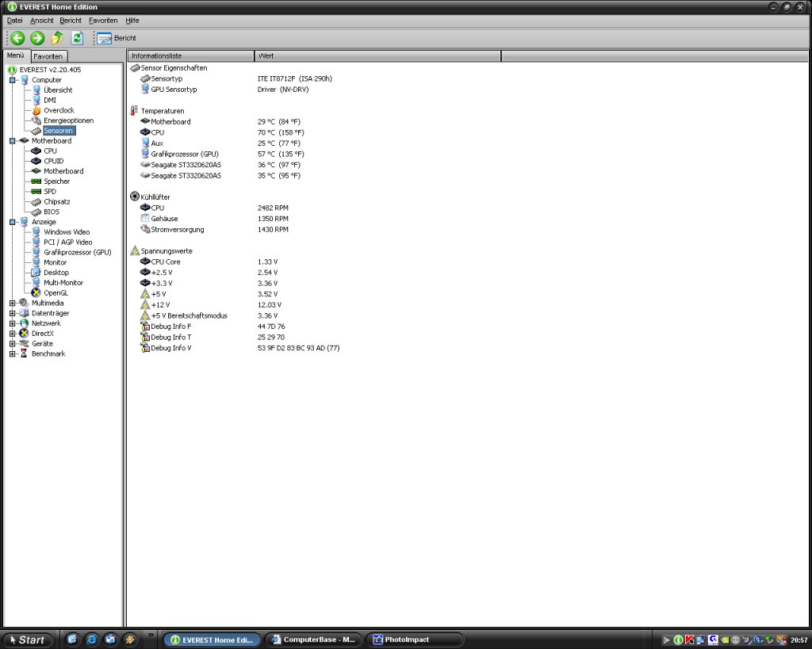
Task: Select the Monitor icon in tree
Action: pos(36,262)
